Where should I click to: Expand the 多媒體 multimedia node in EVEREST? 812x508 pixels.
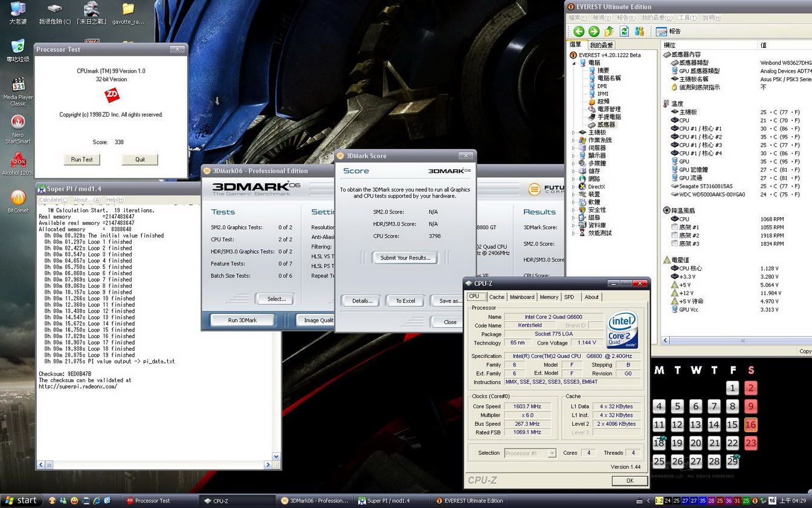tap(574, 163)
